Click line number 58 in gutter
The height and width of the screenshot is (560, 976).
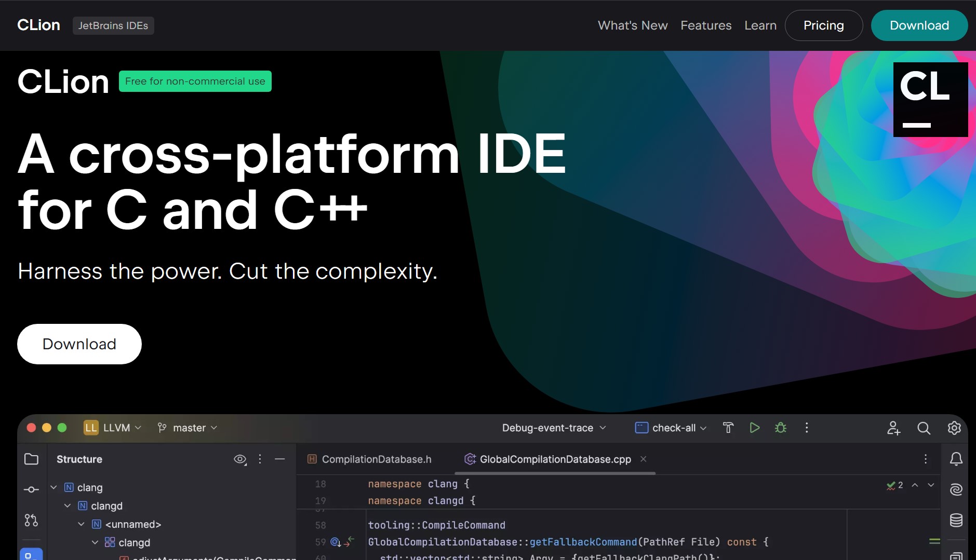pyautogui.click(x=320, y=525)
